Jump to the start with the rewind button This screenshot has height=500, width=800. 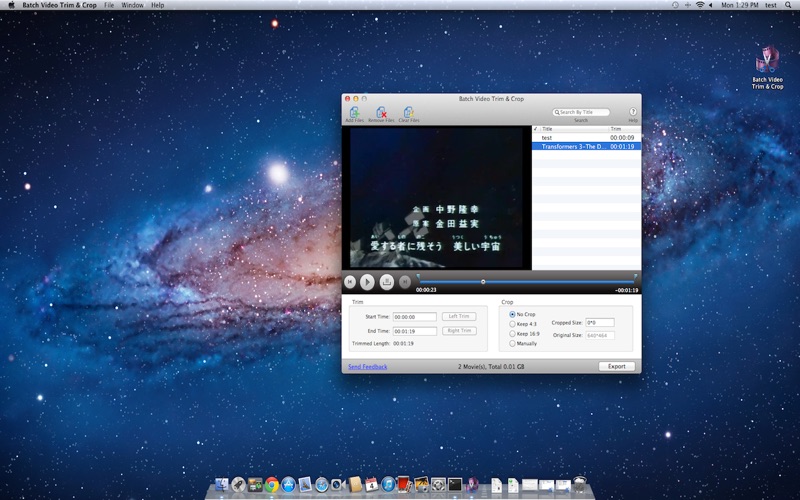350,283
